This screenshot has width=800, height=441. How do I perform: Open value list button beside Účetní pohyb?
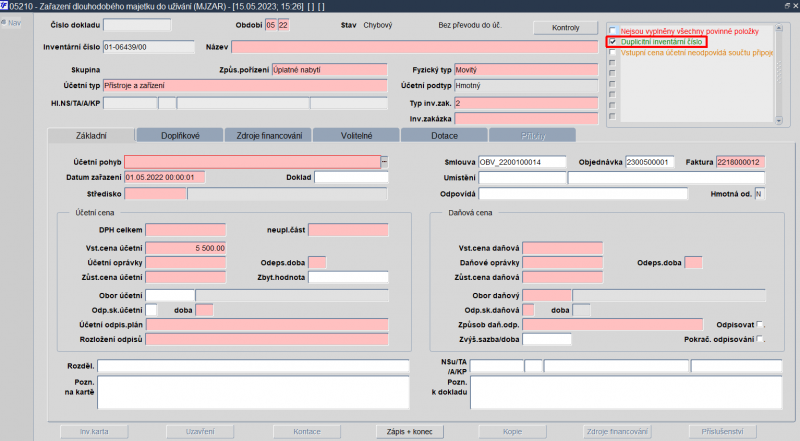[384, 161]
